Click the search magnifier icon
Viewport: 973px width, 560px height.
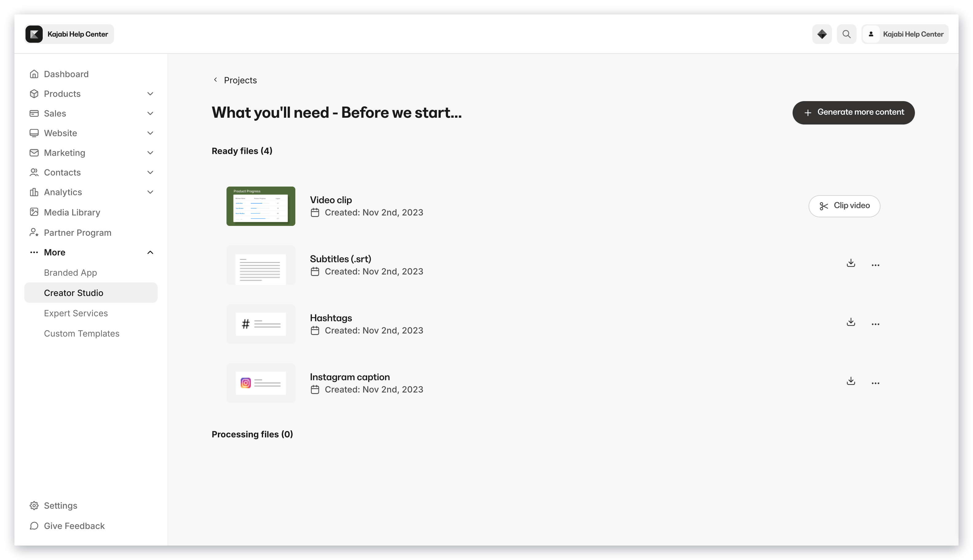point(846,34)
